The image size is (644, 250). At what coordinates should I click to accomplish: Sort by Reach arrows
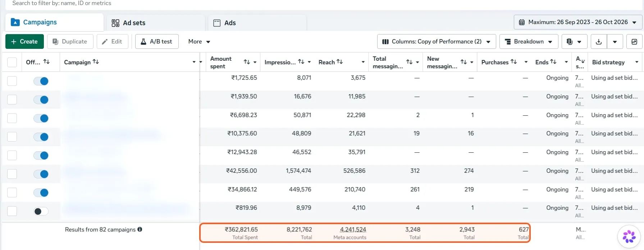pos(339,62)
